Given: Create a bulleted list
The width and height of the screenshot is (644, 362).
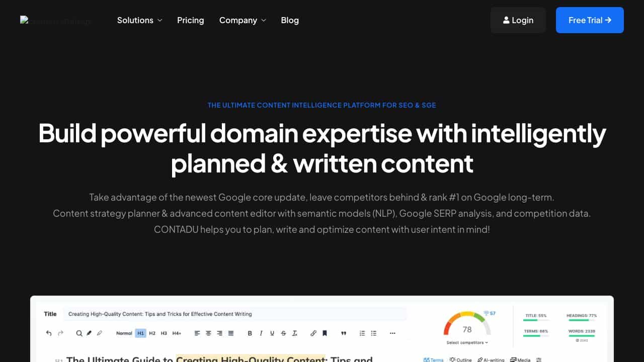Looking at the screenshot, I should coord(374,333).
